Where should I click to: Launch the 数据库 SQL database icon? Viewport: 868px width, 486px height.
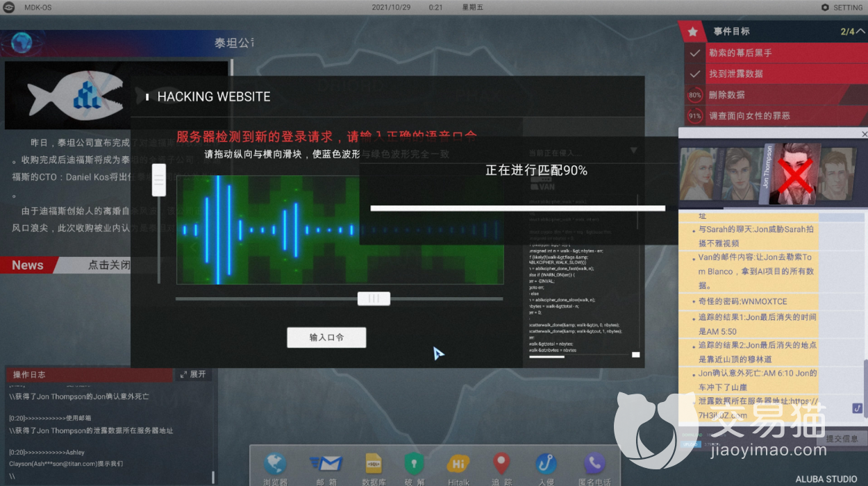374,464
